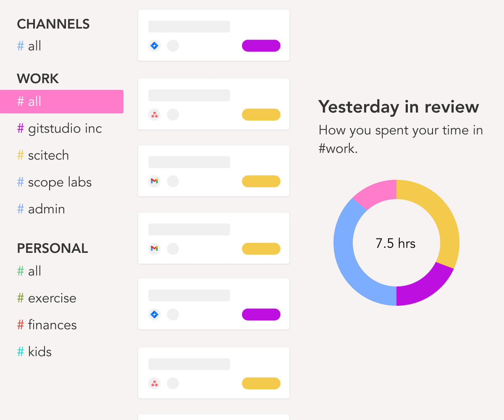Collapse the WORK section header
504x420 pixels.
click(x=37, y=79)
